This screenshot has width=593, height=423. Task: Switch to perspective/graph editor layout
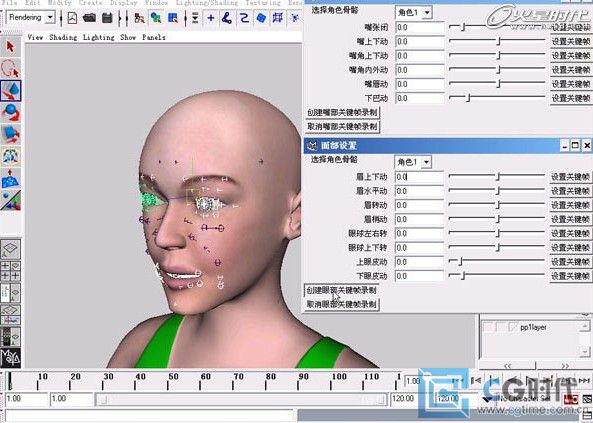[11, 314]
